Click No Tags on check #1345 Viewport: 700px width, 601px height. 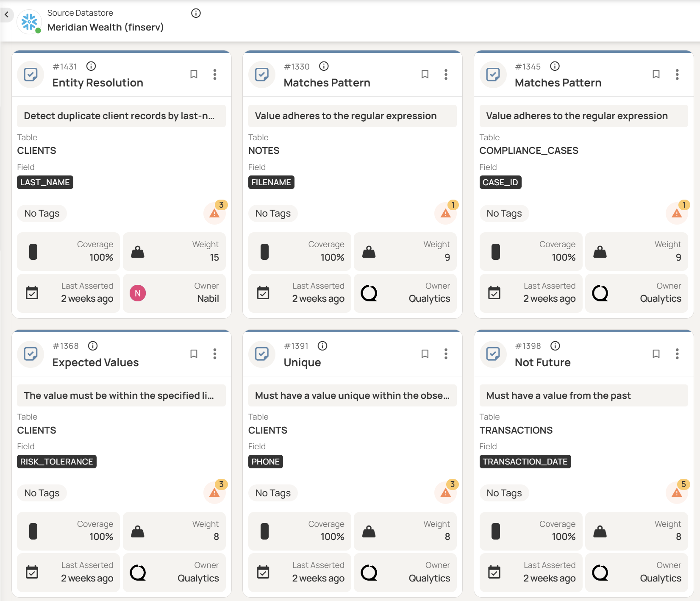click(504, 213)
